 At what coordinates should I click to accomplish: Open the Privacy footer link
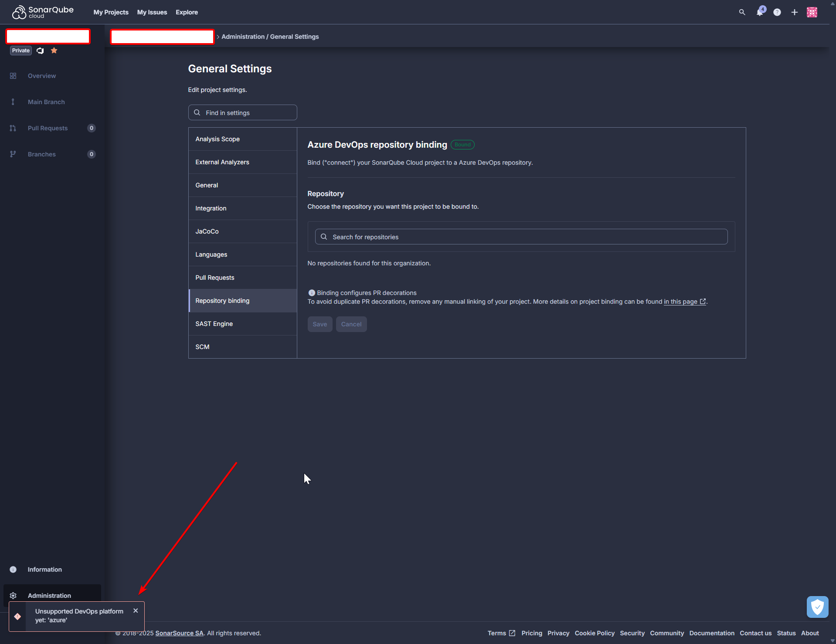(558, 633)
